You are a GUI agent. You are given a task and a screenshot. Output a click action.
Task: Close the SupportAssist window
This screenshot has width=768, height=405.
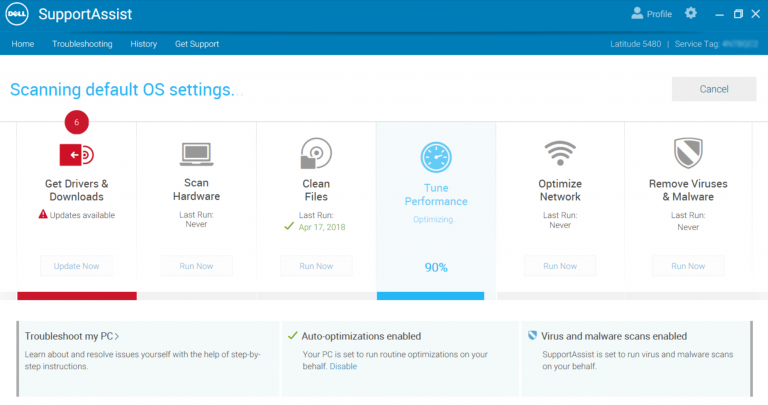756,14
